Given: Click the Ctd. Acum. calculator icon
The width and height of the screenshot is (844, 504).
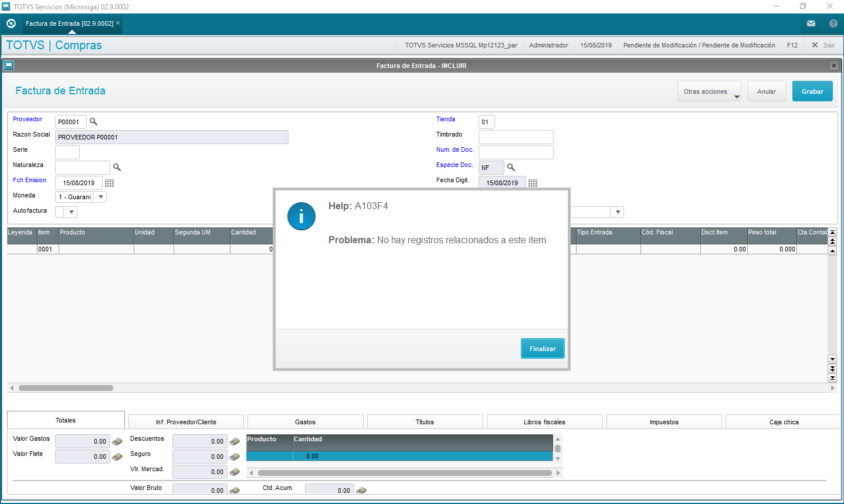Looking at the screenshot, I should tap(361, 490).
